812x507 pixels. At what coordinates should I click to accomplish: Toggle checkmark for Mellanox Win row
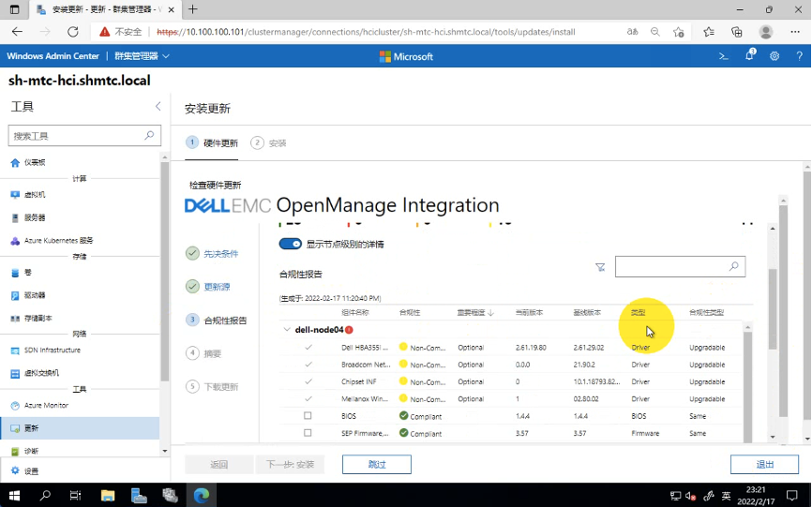coord(308,399)
